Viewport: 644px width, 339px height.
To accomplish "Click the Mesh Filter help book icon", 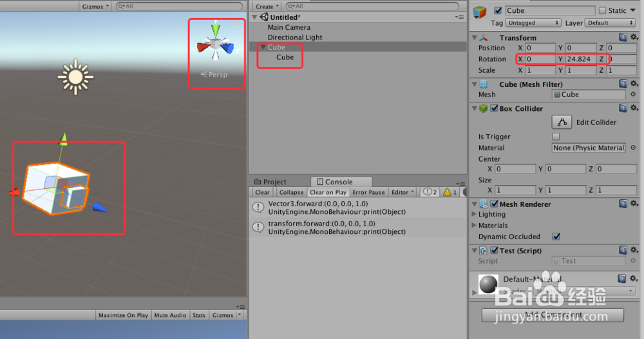I will pos(623,84).
